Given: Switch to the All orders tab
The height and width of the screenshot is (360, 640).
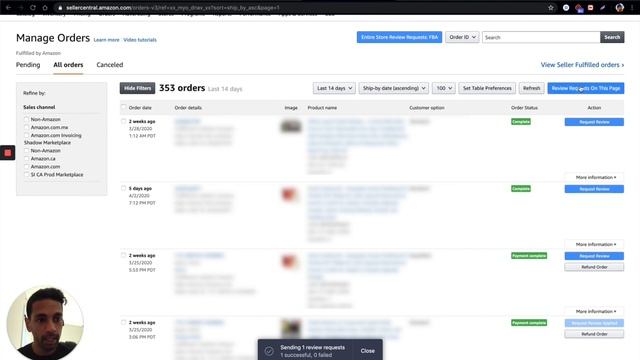Looking at the screenshot, I should [x=68, y=64].
